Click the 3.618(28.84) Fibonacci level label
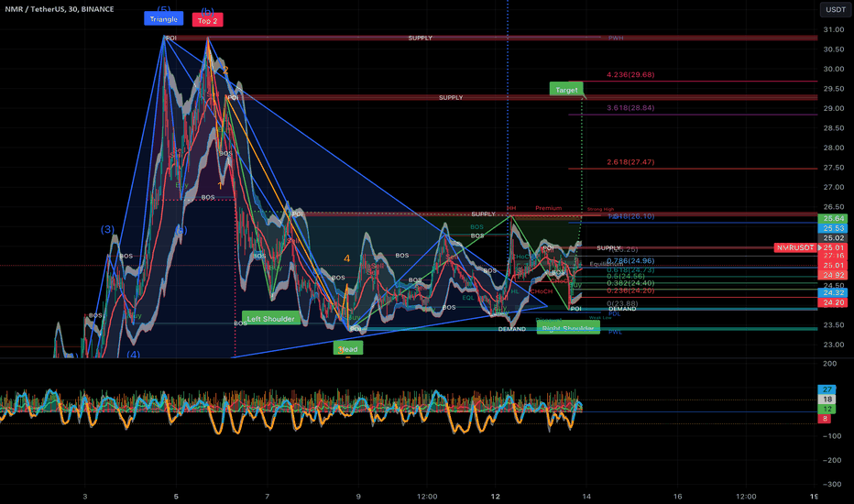Viewport: 854px width, 504px height. click(x=630, y=108)
